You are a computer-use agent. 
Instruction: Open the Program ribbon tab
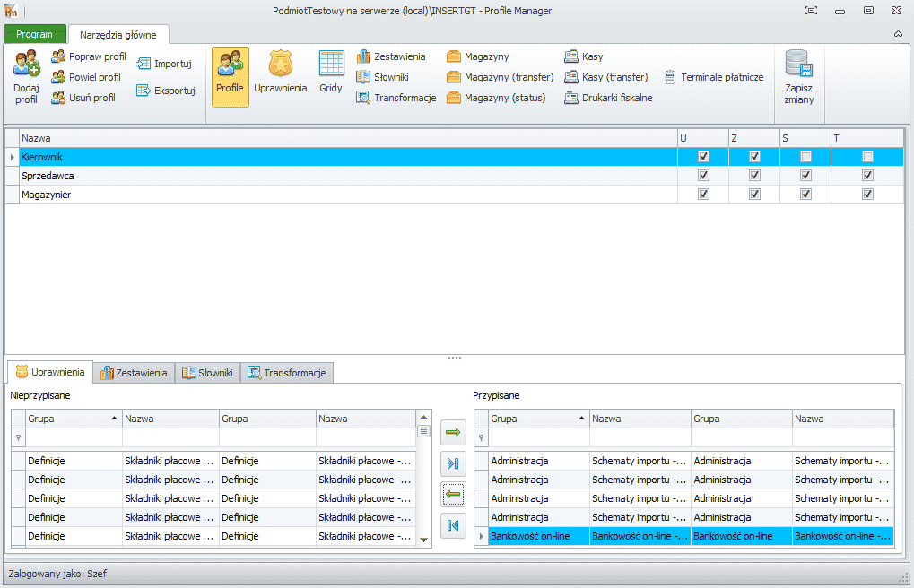point(34,34)
